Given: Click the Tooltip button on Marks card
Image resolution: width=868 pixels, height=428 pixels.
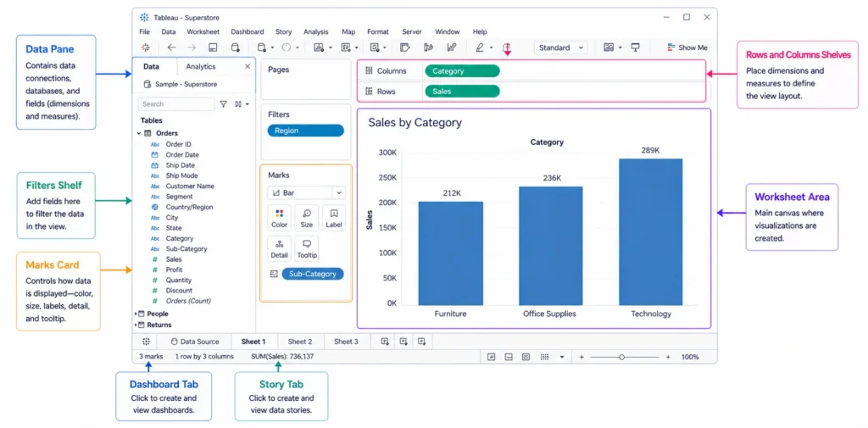Looking at the screenshot, I should (x=307, y=248).
